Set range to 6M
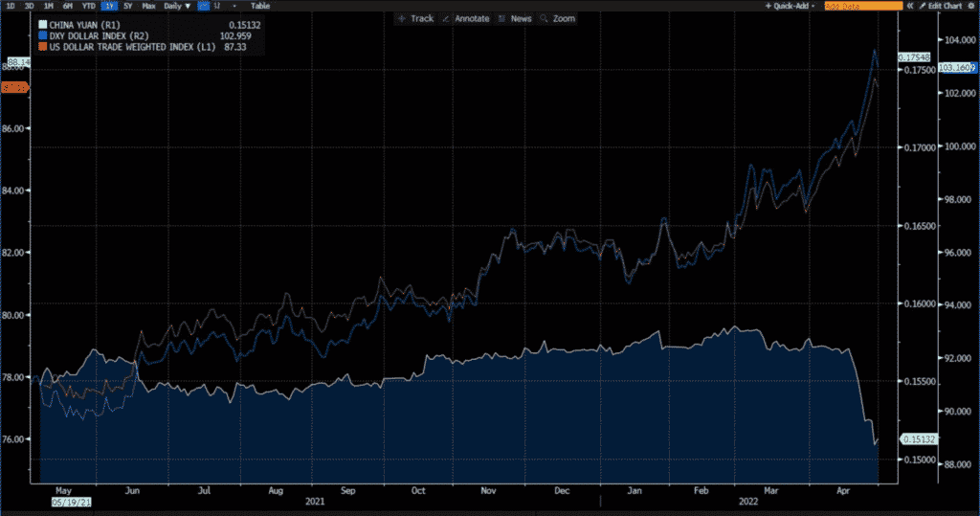The width and height of the screenshot is (980, 516). (68, 6)
